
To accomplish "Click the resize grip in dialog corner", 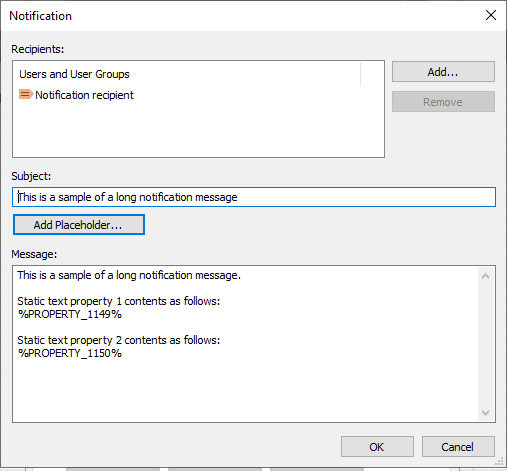I will (x=499, y=462).
